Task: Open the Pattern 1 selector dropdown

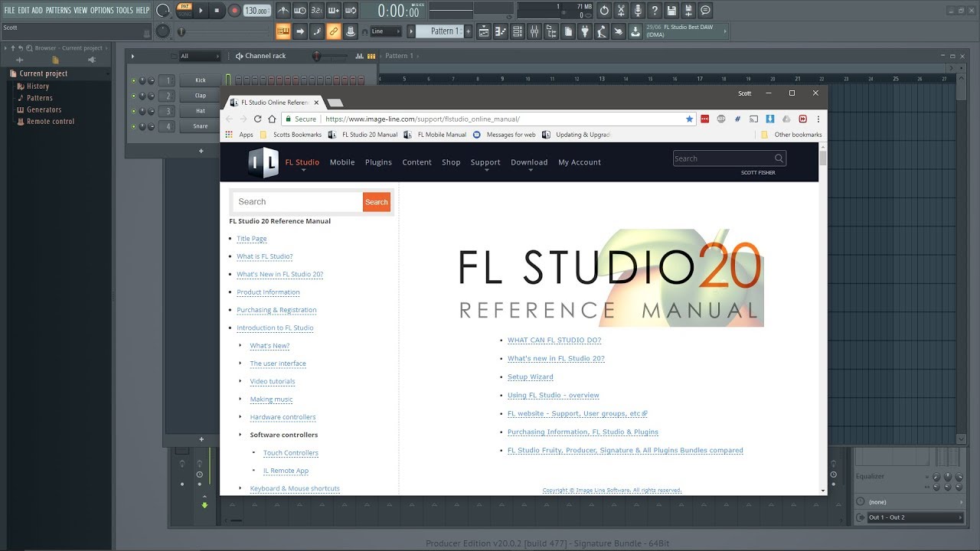Action: tap(443, 31)
